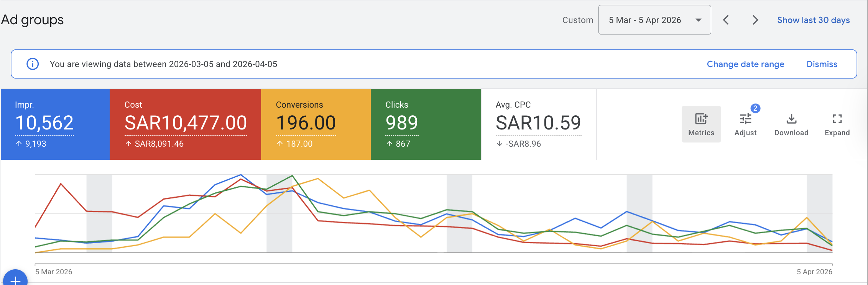Click the SAR10.59 average CPC value
868x285 pixels.
click(538, 123)
